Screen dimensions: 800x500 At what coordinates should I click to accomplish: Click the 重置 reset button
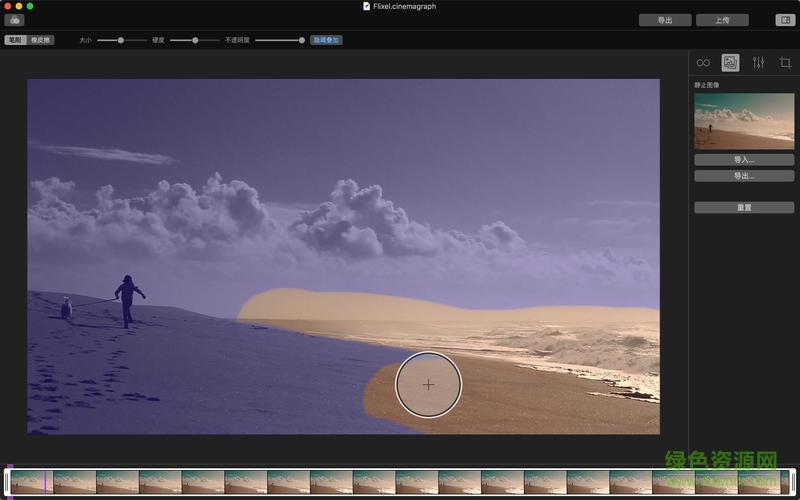tap(744, 207)
